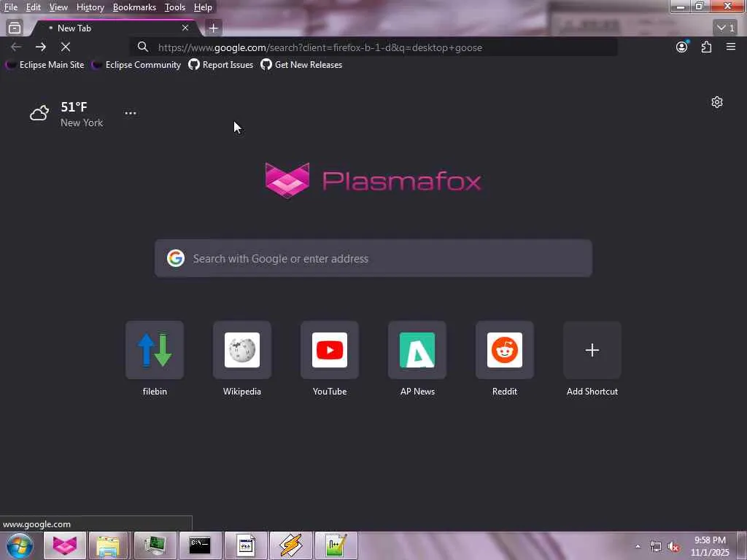Open the AP News shortcut tile

(x=417, y=359)
